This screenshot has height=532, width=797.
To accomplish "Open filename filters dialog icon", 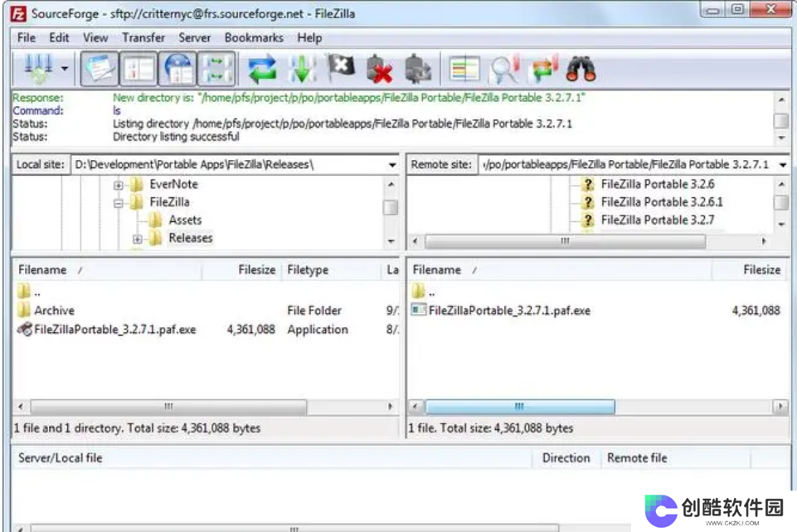I will coord(504,69).
